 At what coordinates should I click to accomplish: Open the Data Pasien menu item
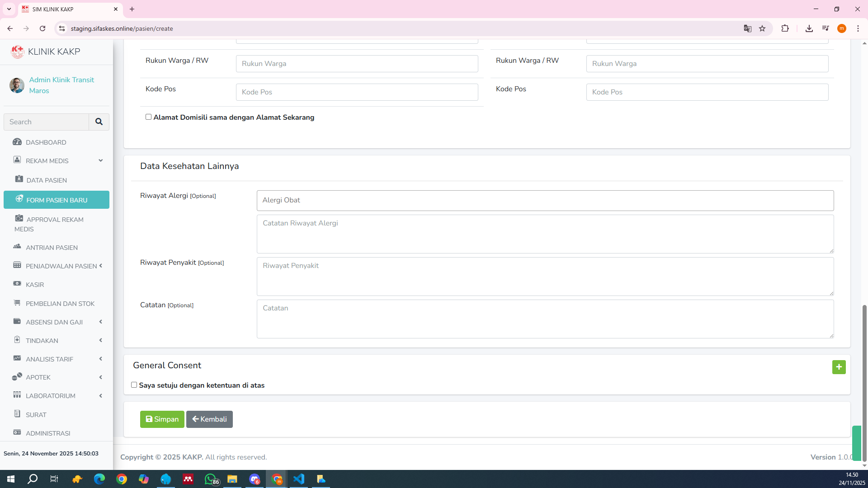(x=47, y=180)
